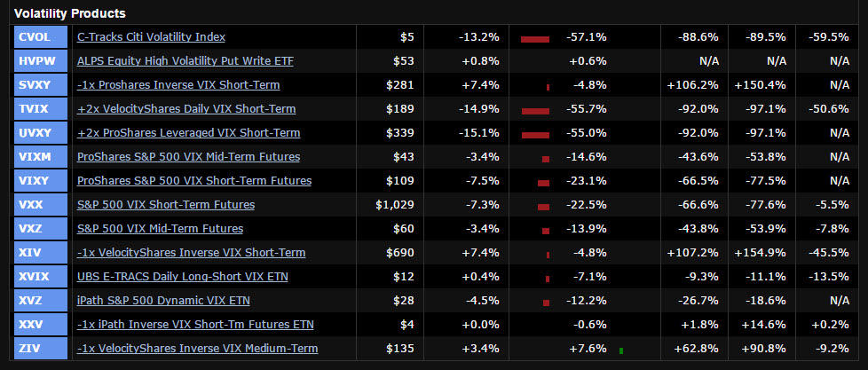Screen dimensions: 868x370
Task: Open ALPS Equity High Volatility Put Write ETF
Action: [185, 61]
